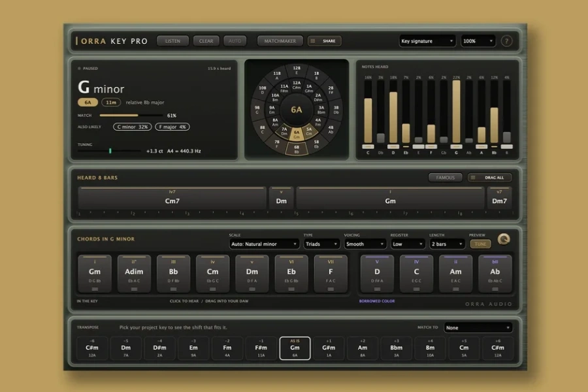Click the drag handle on the borrowed C chord card
The height and width of the screenshot is (392, 588).
[416, 289]
